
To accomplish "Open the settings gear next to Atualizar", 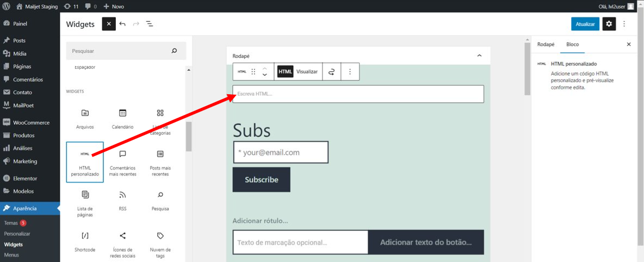I will (x=609, y=24).
